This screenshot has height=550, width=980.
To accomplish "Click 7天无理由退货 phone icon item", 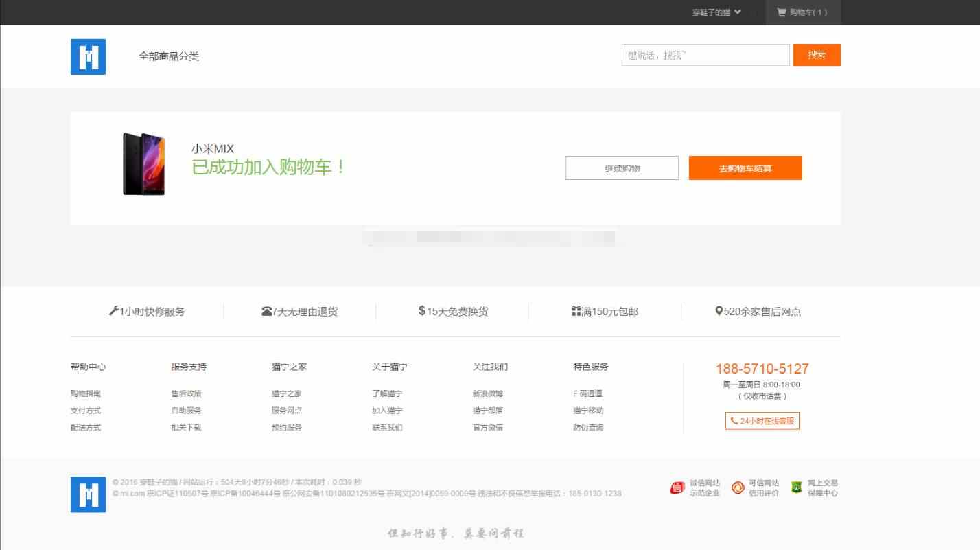I will (x=299, y=311).
